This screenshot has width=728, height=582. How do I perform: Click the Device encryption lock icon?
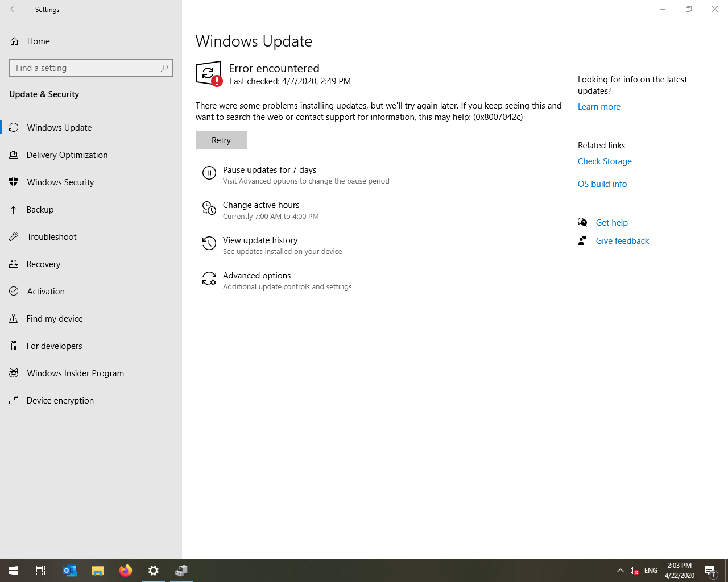[14, 400]
